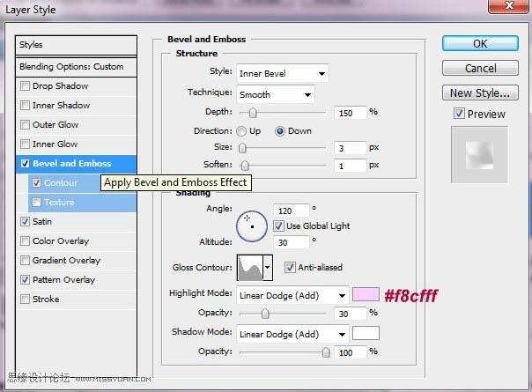This screenshot has height=392, width=532.
Task: Select the Stroke effect row label
Action: coord(46,299)
